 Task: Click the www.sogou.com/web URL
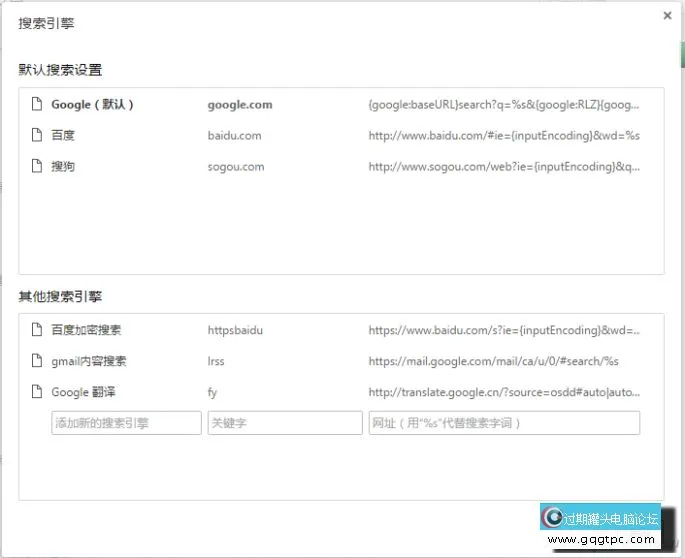coord(504,166)
